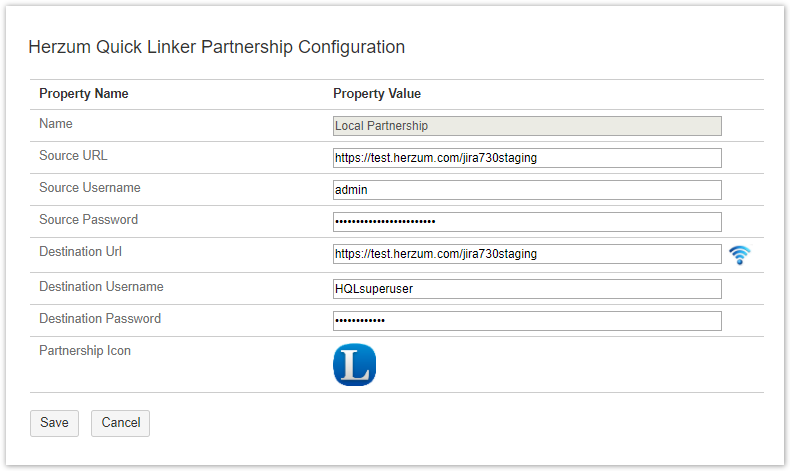Click the Destination Url label

coord(80,252)
